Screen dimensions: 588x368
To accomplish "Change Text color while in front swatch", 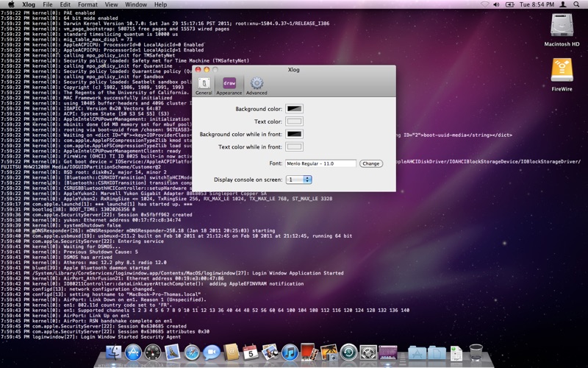I will click(295, 146).
